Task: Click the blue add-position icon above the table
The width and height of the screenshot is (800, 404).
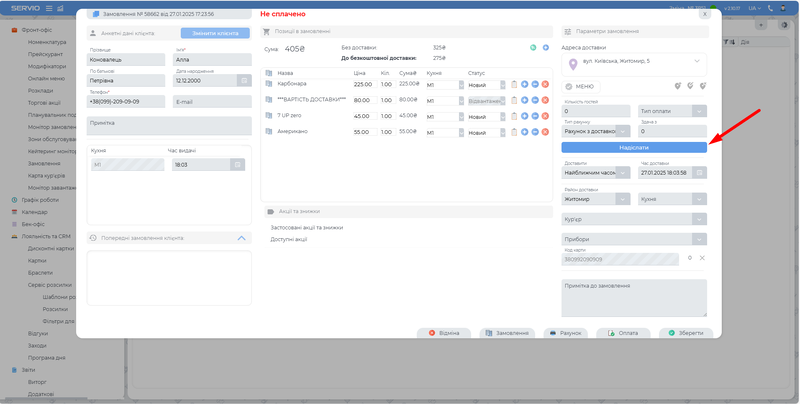Action: pyautogui.click(x=545, y=47)
